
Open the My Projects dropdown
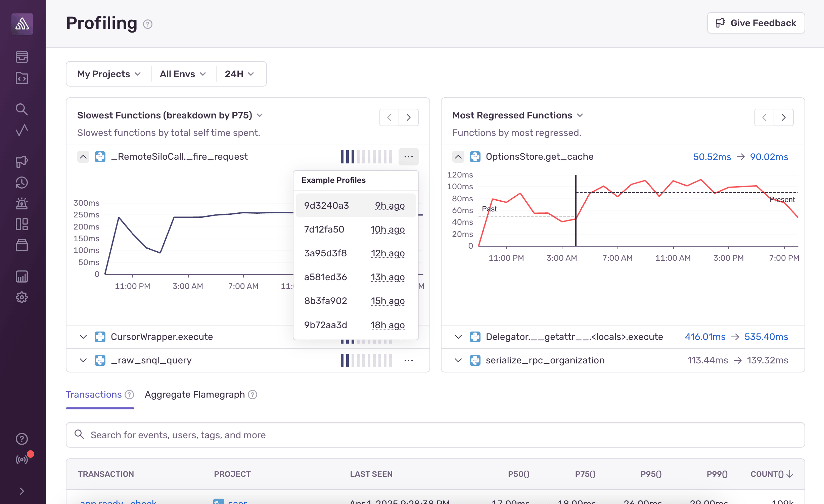tap(108, 74)
